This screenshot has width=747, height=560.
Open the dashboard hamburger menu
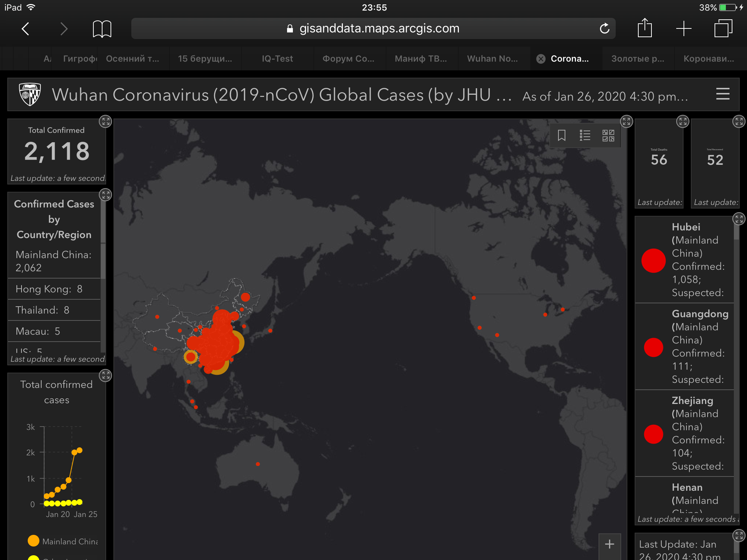[x=723, y=94]
